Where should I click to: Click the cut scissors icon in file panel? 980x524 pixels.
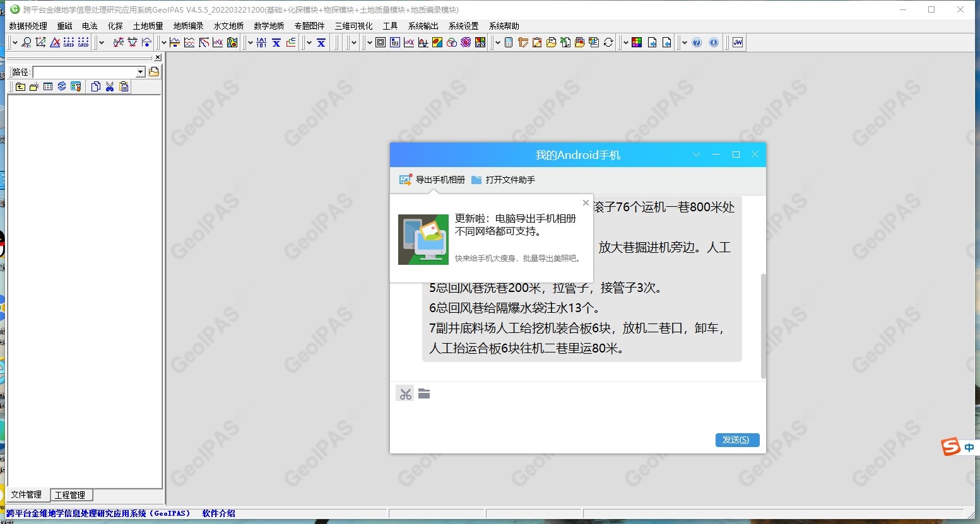110,86
